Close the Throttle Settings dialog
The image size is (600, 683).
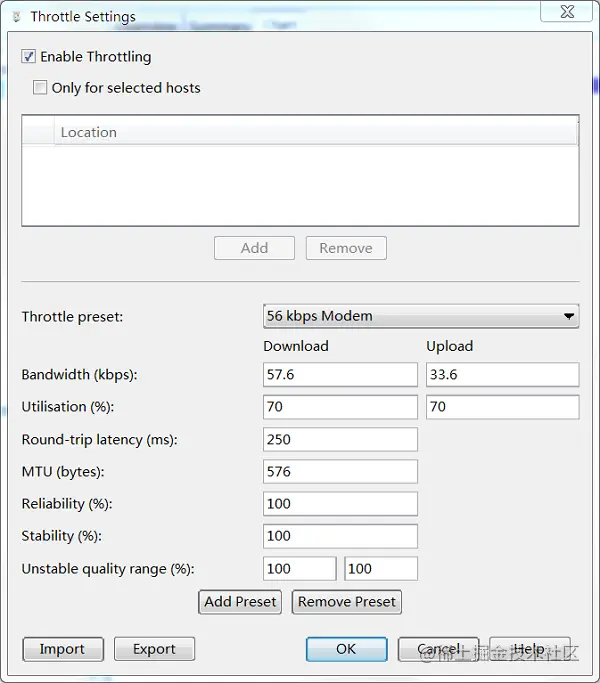click(567, 10)
